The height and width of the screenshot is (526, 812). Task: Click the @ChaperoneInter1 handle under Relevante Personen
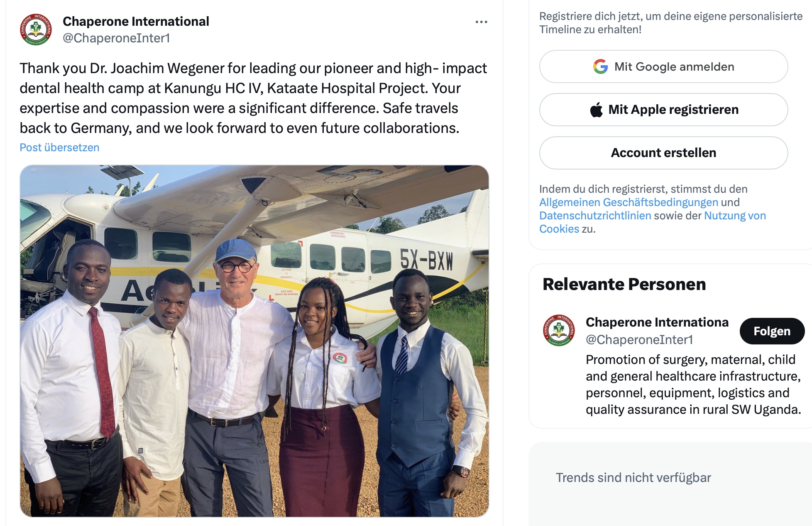(639, 339)
